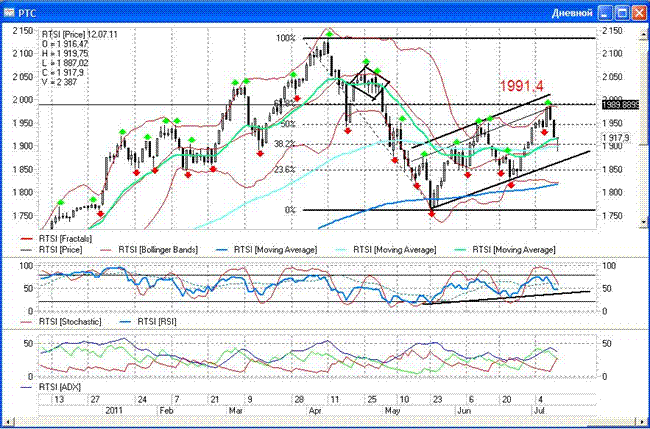Click the PTC window icon in title bar

click(9, 13)
